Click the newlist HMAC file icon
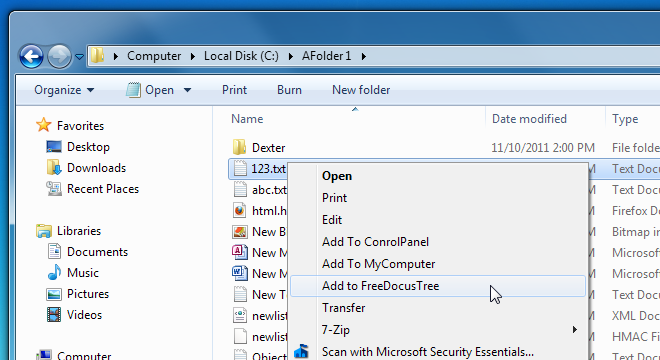660x360 pixels. [240, 336]
